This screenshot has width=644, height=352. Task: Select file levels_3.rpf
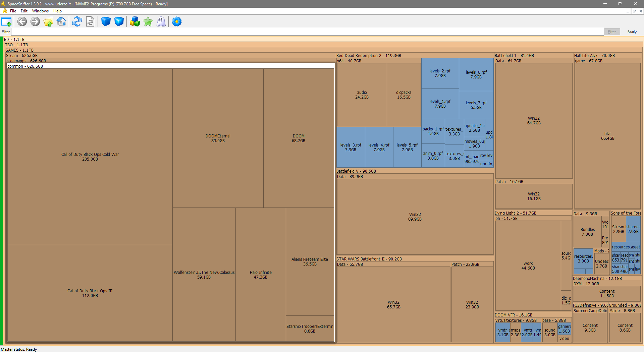(351, 147)
